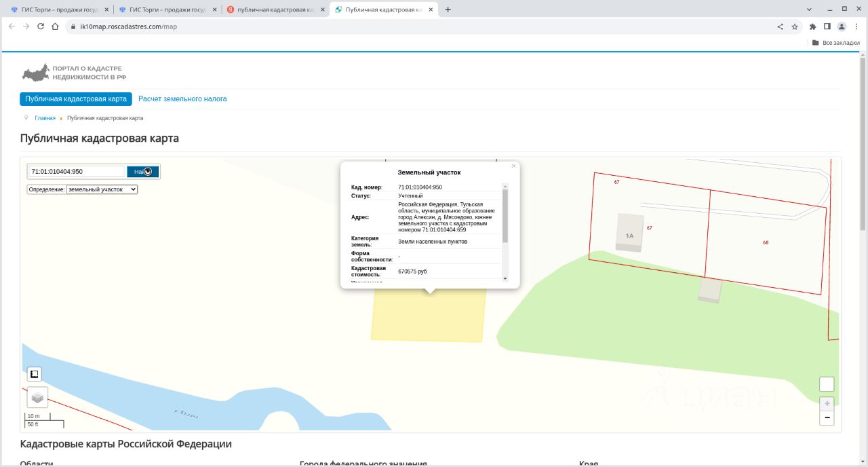Reload the current page
Viewport: 868px width, 467px height.
(41, 26)
